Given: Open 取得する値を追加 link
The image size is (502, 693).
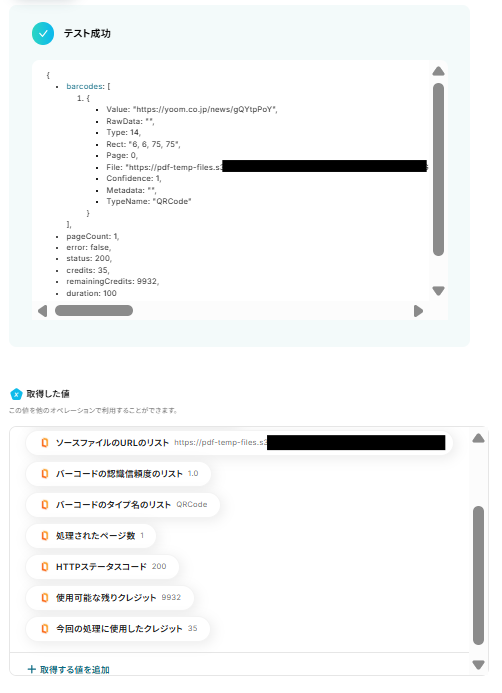Looking at the screenshot, I should point(68,670).
